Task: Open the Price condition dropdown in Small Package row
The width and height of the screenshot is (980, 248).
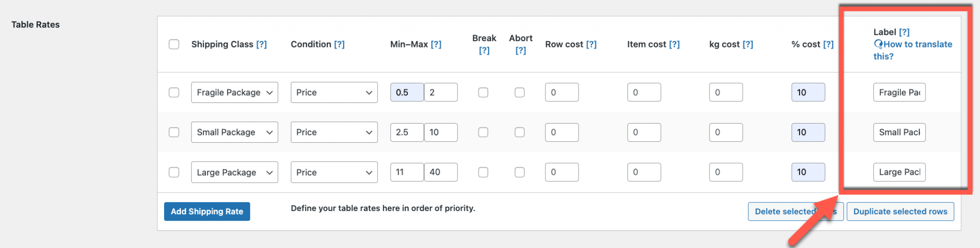Action: point(334,132)
